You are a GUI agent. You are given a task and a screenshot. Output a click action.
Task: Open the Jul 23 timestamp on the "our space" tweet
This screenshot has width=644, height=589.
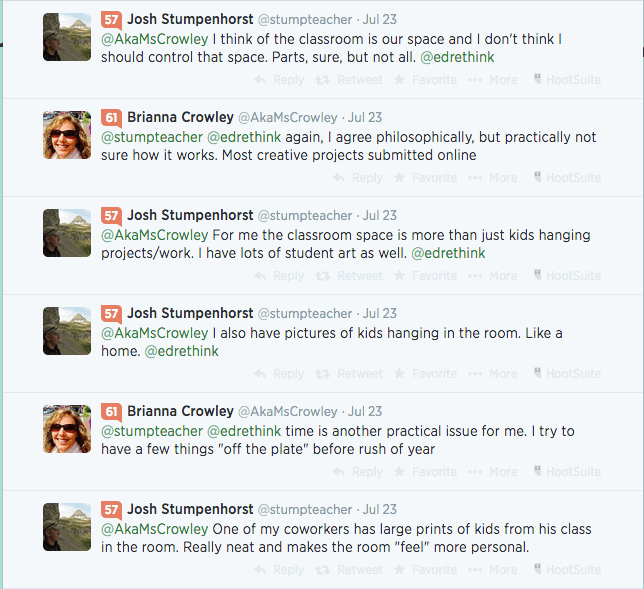[379, 19]
